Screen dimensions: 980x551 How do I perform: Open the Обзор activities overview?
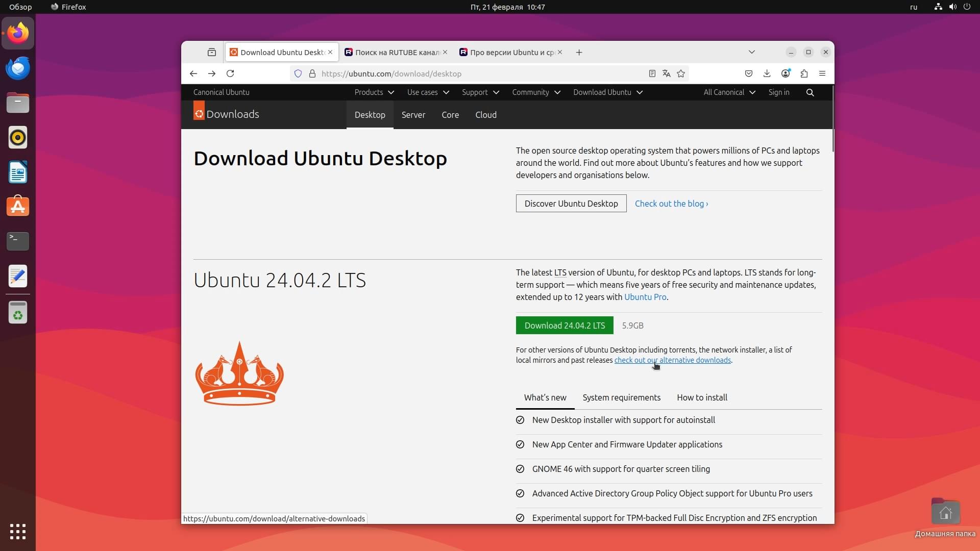[20, 7]
